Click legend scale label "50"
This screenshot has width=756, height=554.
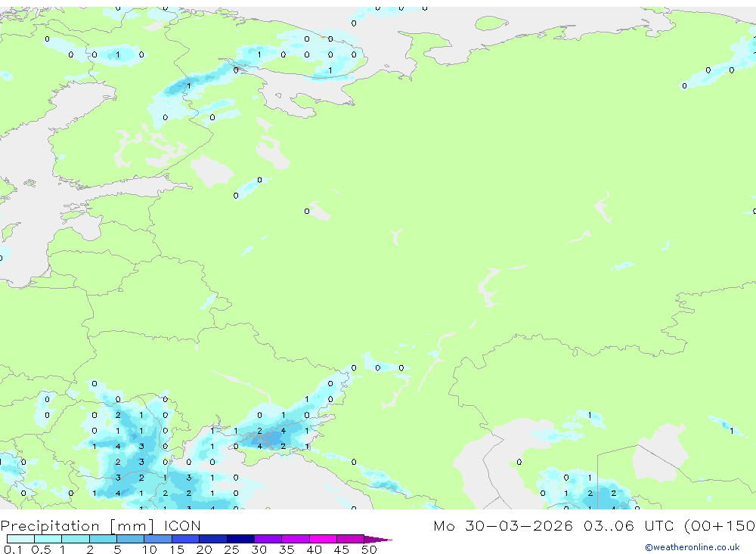point(369,549)
